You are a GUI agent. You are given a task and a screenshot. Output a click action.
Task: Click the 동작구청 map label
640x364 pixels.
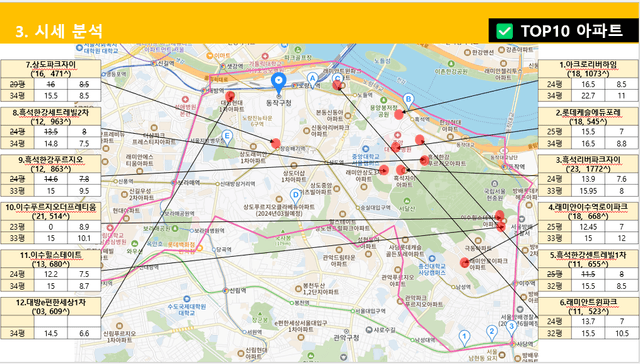(x=279, y=103)
